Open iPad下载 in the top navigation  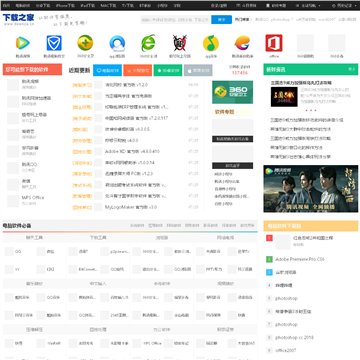[88, 6]
